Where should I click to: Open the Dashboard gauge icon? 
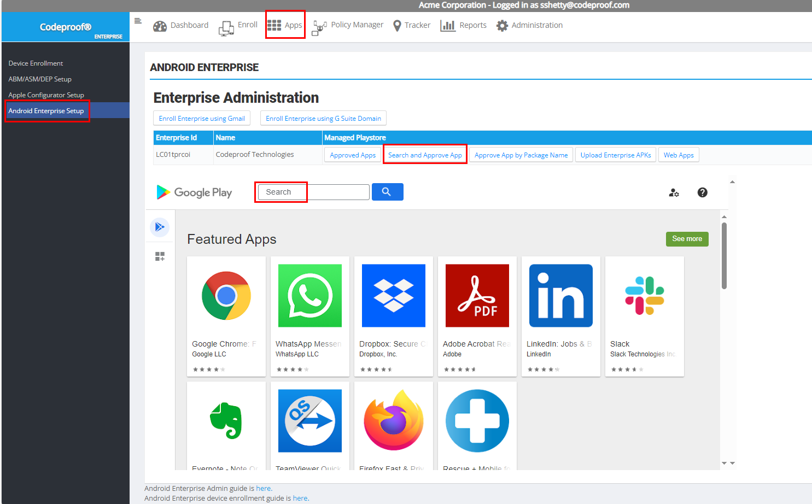click(160, 26)
